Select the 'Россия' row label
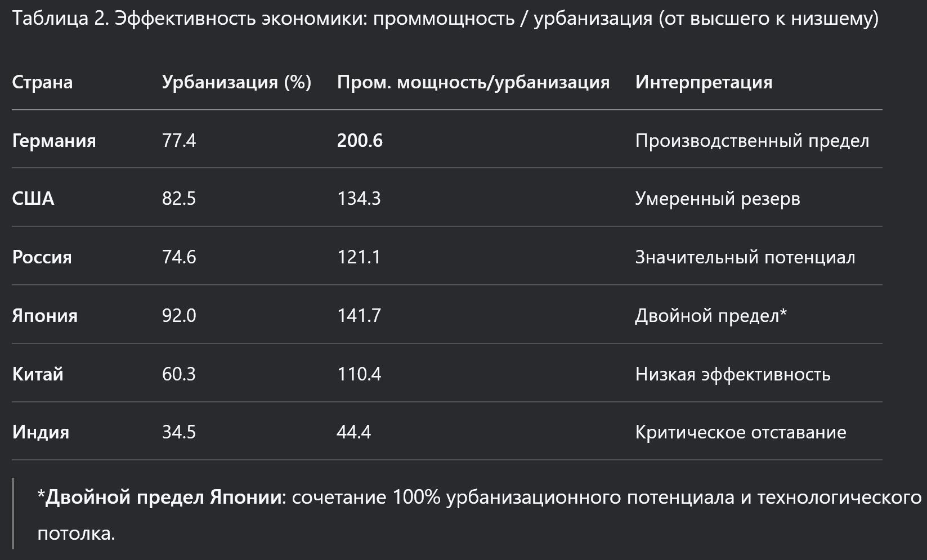The image size is (927, 560). click(x=42, y=257)
